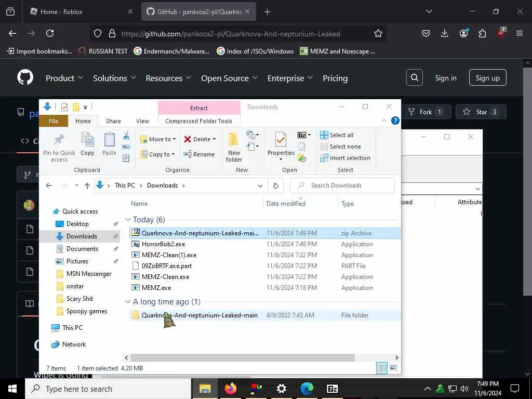Click the horizontal scrollbar in file list
The height and width of the screenshot is (399, 532).
click(243, 357)
